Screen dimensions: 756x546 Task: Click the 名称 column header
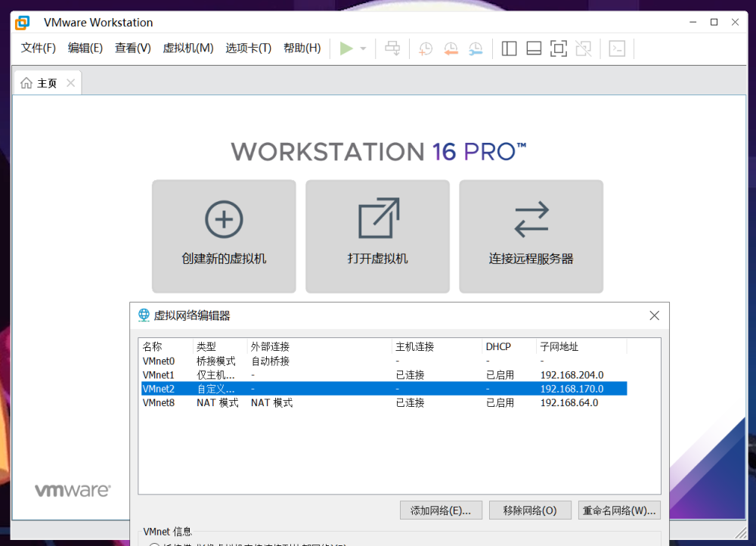[x=166, y=346]
